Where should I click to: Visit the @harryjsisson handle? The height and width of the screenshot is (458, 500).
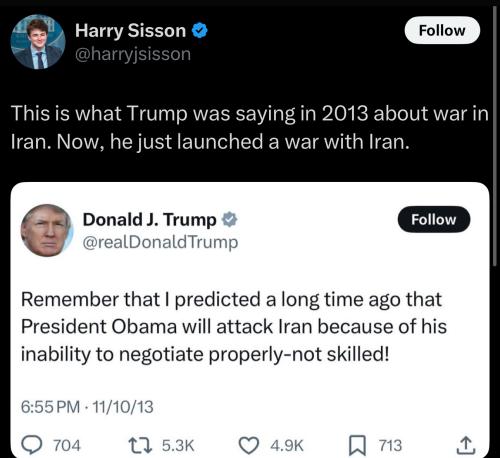(133, 54)
